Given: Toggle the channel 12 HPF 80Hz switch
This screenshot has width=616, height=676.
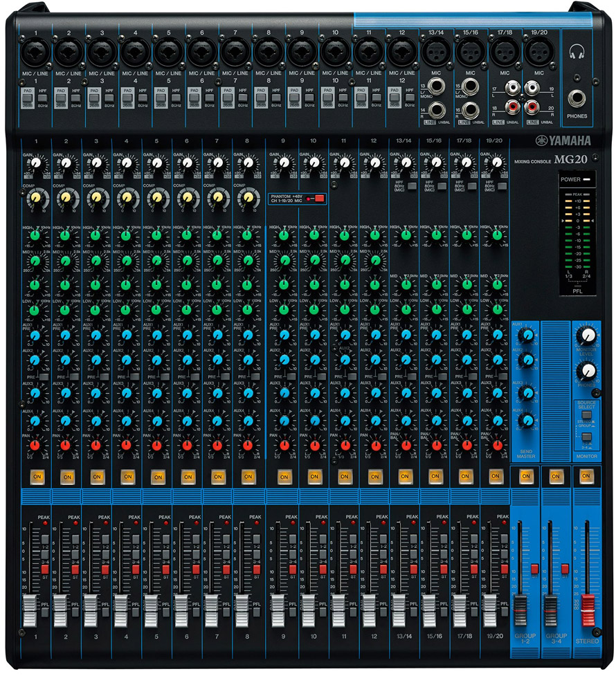Looking at the screenshot, I should tap(409, 98).
